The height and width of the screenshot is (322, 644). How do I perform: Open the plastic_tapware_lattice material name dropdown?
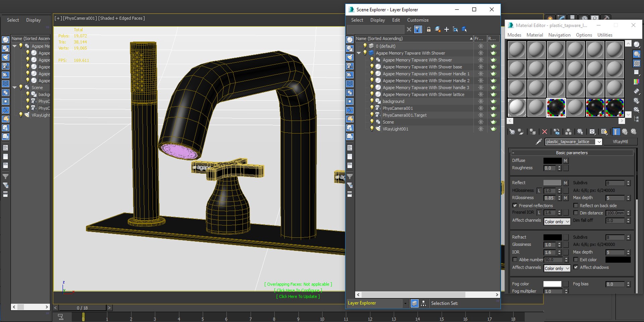[599, 142]
